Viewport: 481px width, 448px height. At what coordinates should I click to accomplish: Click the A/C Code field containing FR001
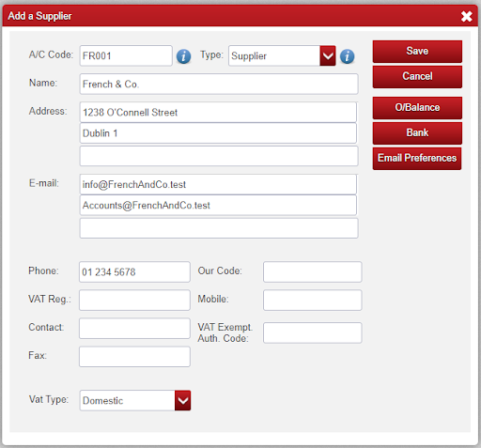coord(126,55)
